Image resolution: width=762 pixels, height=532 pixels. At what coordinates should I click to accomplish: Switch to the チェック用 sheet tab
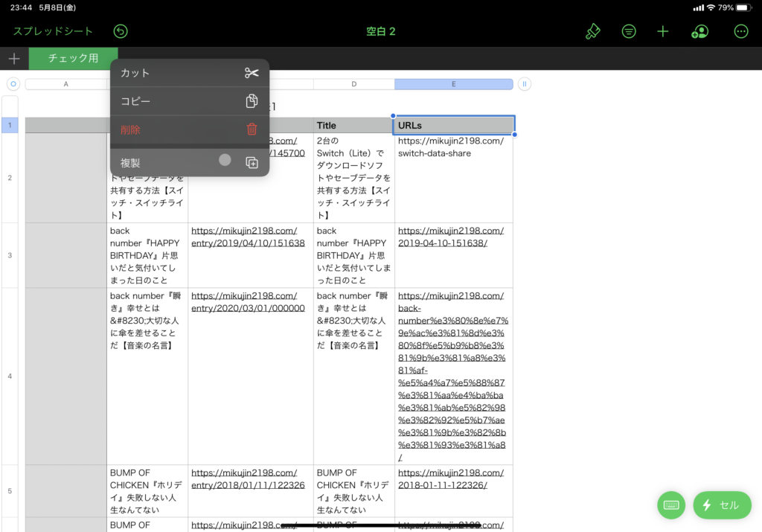point(74,58)
